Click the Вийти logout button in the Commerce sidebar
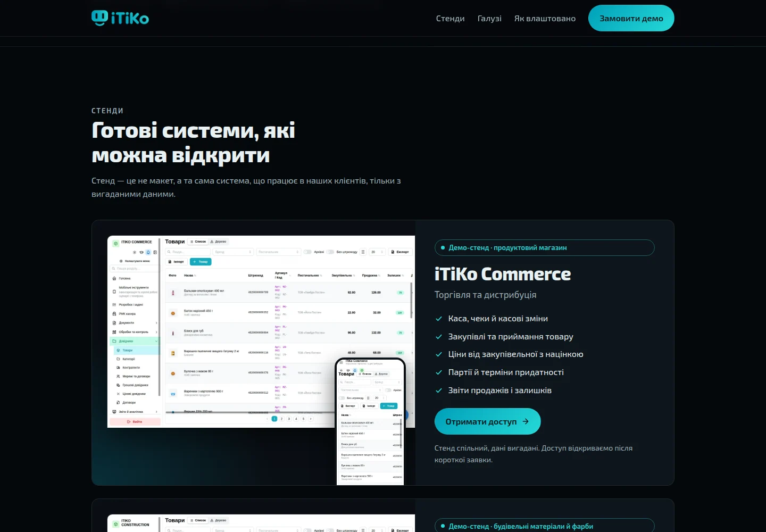 134,421
